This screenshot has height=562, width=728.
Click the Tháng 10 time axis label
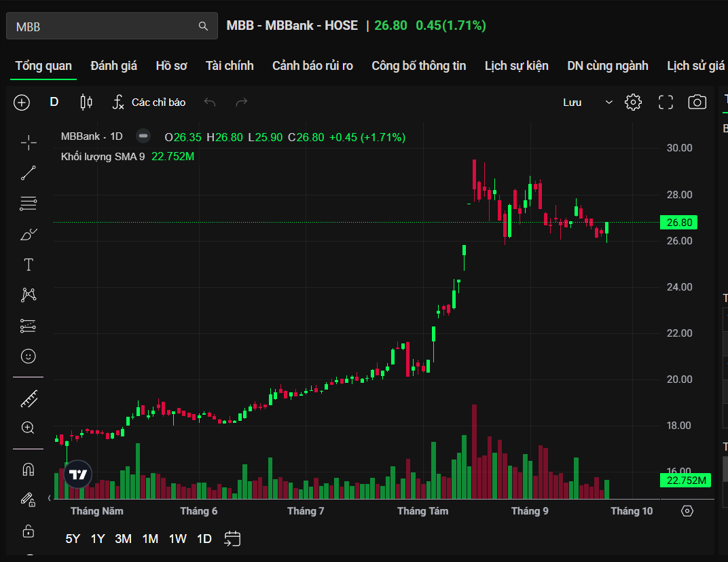(x=632, y=511)
